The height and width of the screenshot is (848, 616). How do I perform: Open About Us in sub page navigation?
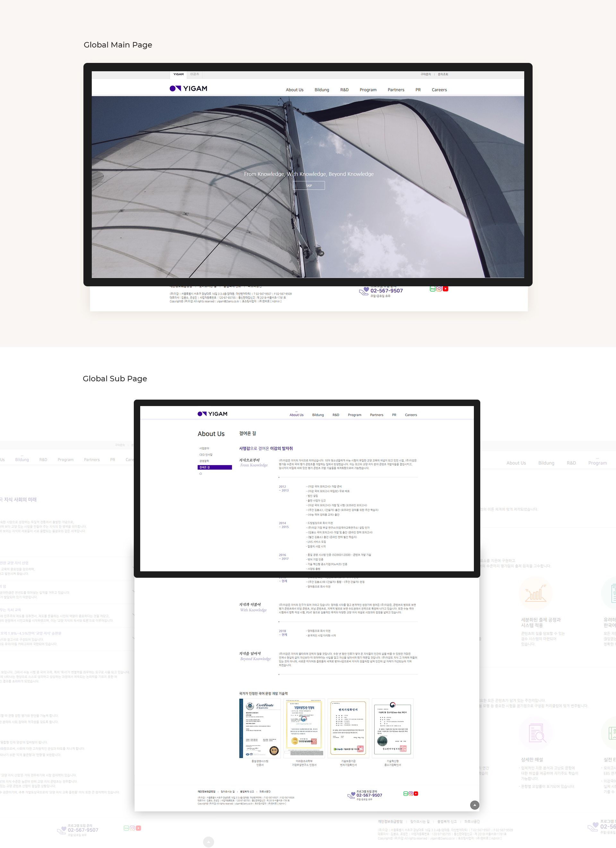[x=296, y=415]
